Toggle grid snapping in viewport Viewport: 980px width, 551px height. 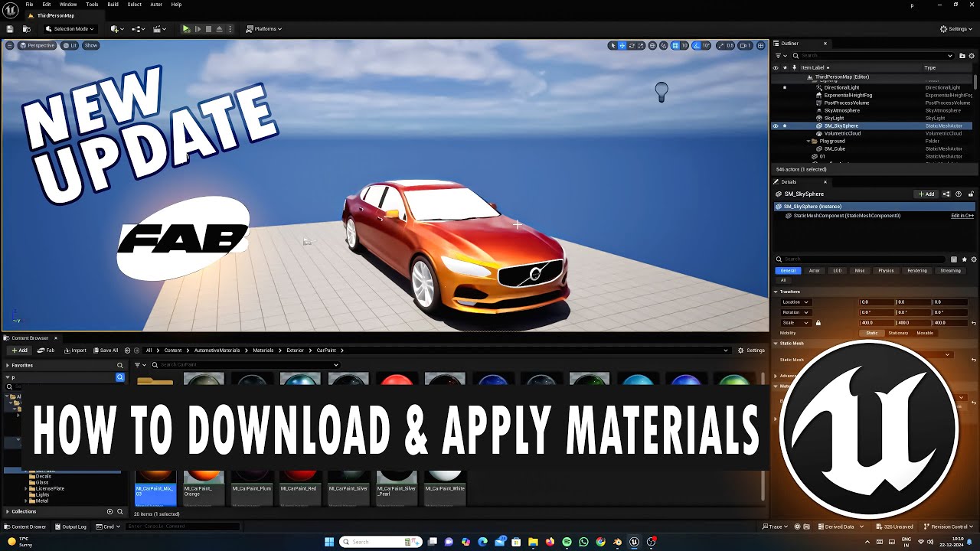tap(675, 46)
